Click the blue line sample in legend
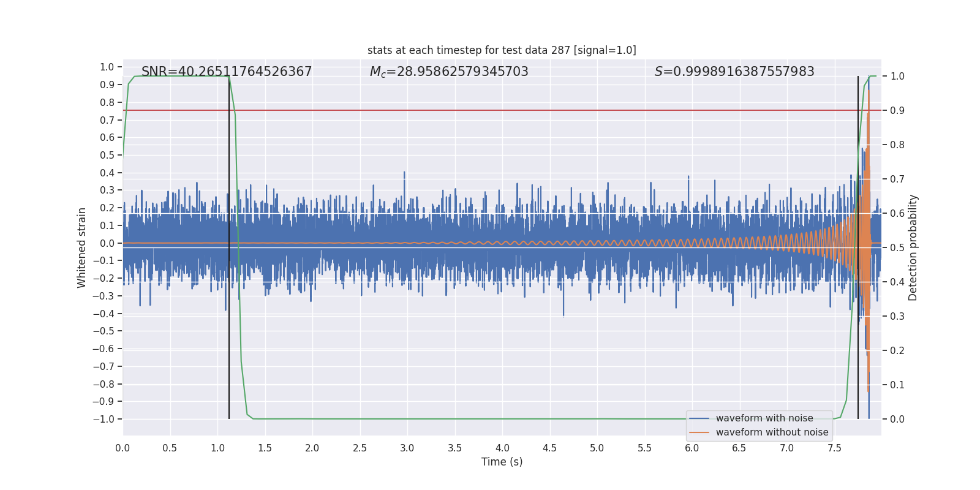 699,418
